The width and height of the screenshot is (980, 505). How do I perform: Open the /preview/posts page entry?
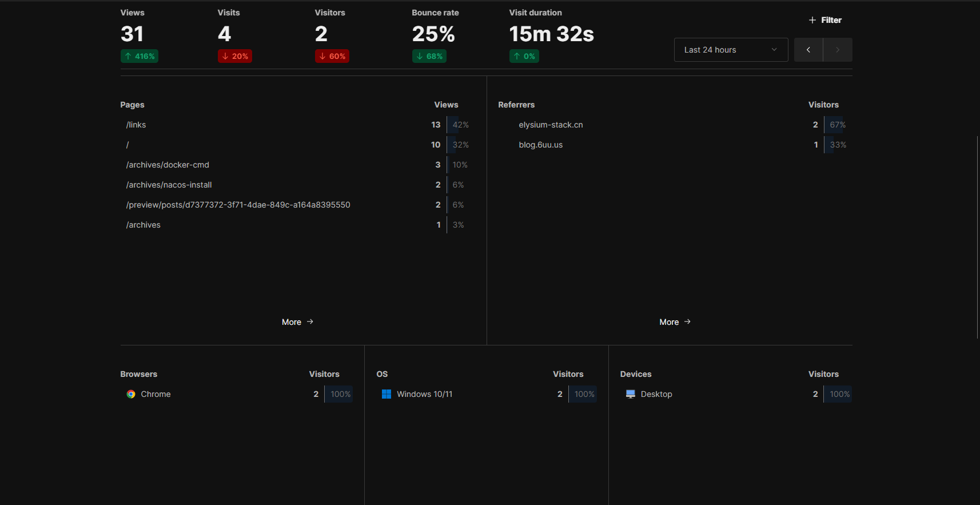pos(238,205)
